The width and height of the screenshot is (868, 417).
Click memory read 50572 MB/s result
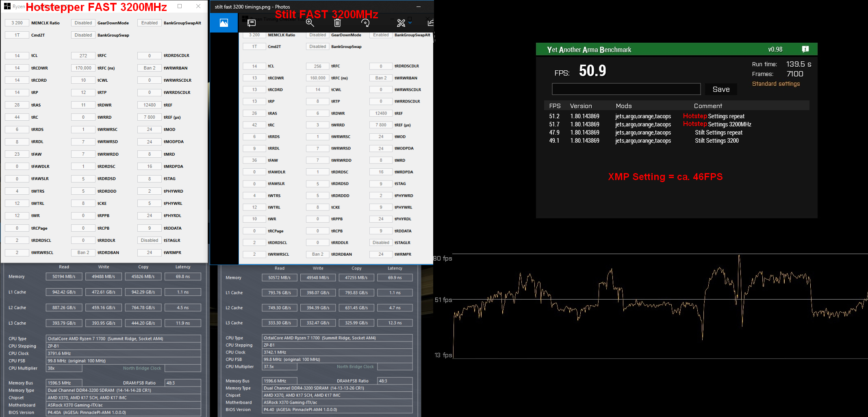click(280, 278)
